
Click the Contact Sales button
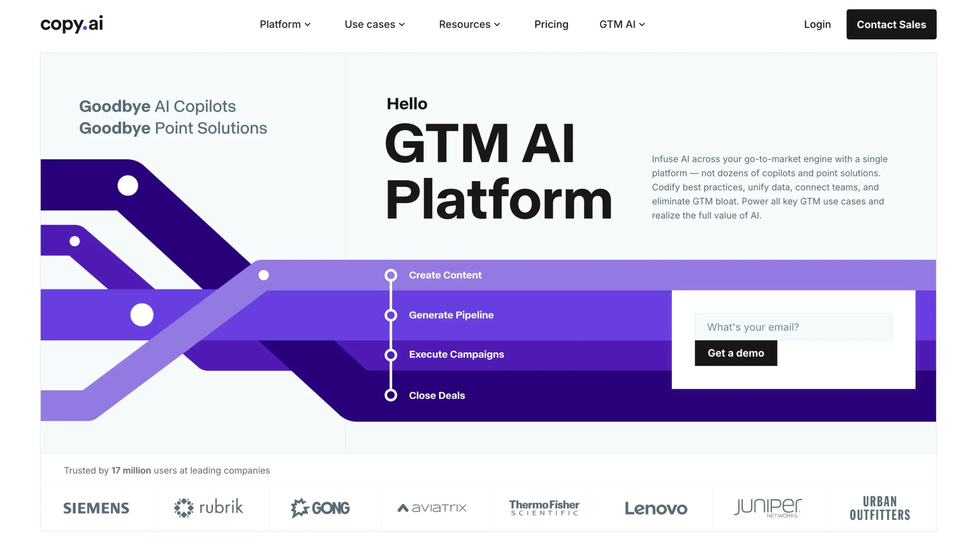click(892, 24)
